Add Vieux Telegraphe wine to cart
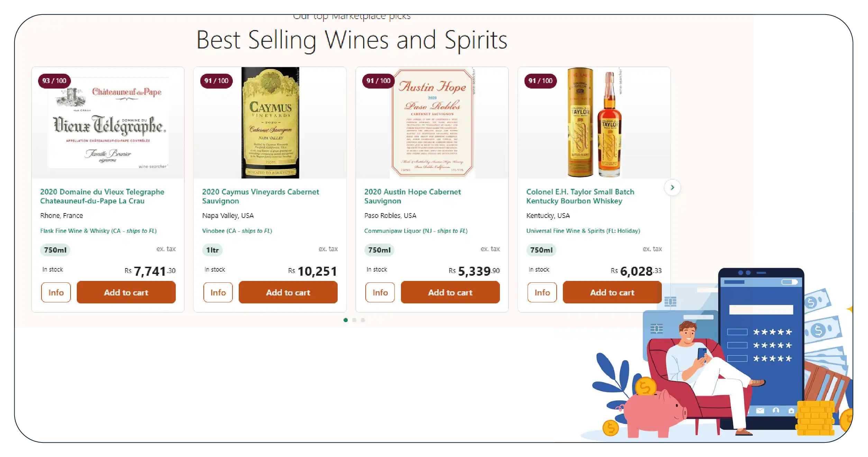 (126, 293)
